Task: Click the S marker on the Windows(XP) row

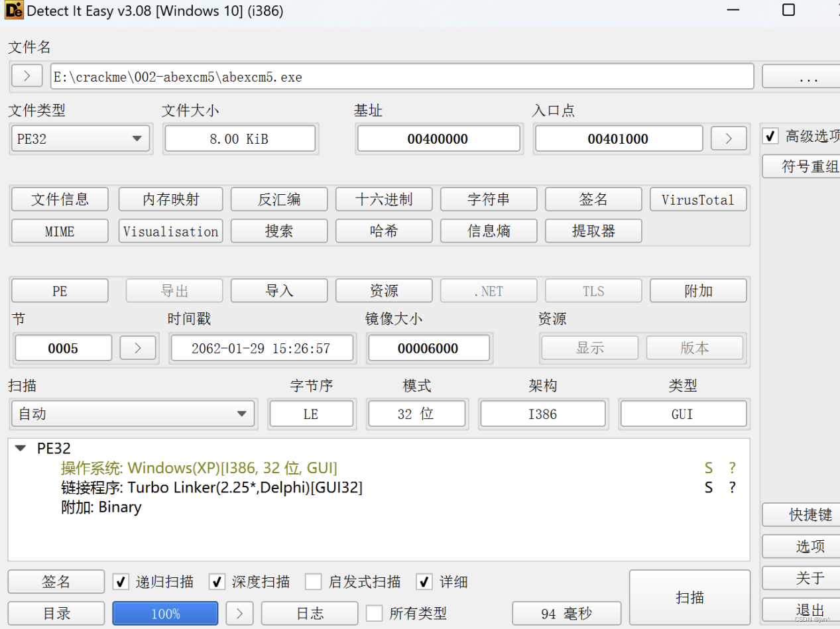Action: coord(709,469)
